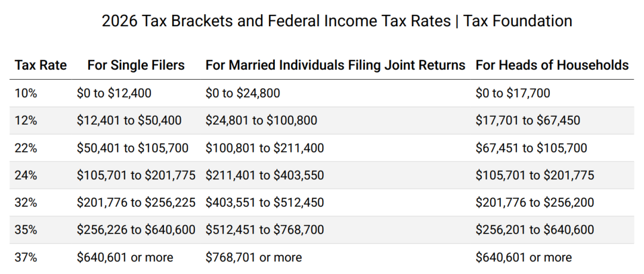Image resolution: width=644 pixels, height=274 pixels.
Task: Click the 35% tax rate cell
Action: 26,230
